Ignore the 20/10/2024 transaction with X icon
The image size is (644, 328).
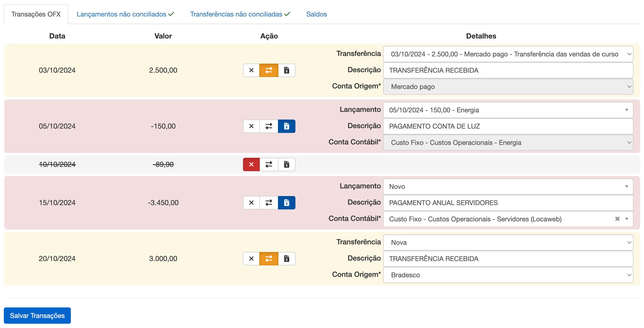(x=251, y=258)
